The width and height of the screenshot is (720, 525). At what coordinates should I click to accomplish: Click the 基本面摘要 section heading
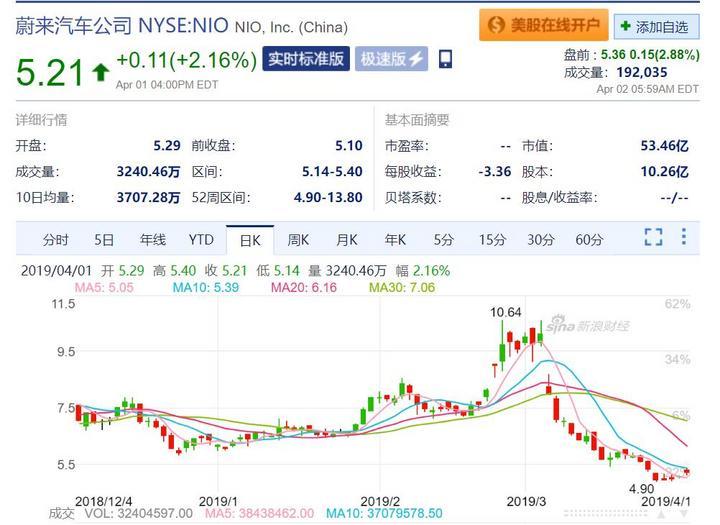point(416,120)
